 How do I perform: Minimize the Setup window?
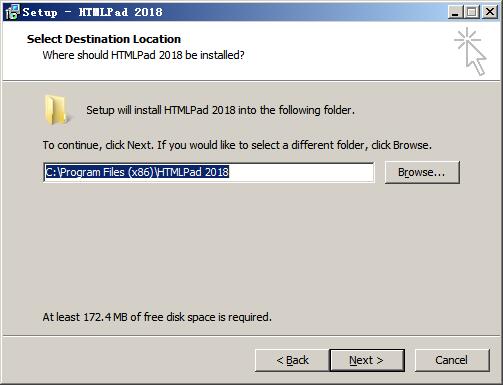pos(455,12)
